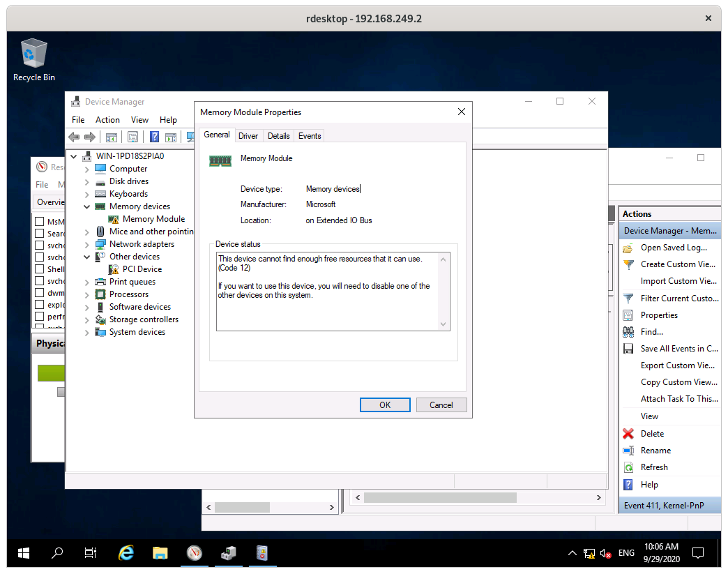Check the dwm checkbox
Image resolution: width=728 pixels, height=574 pixels.
pos(40,292)
